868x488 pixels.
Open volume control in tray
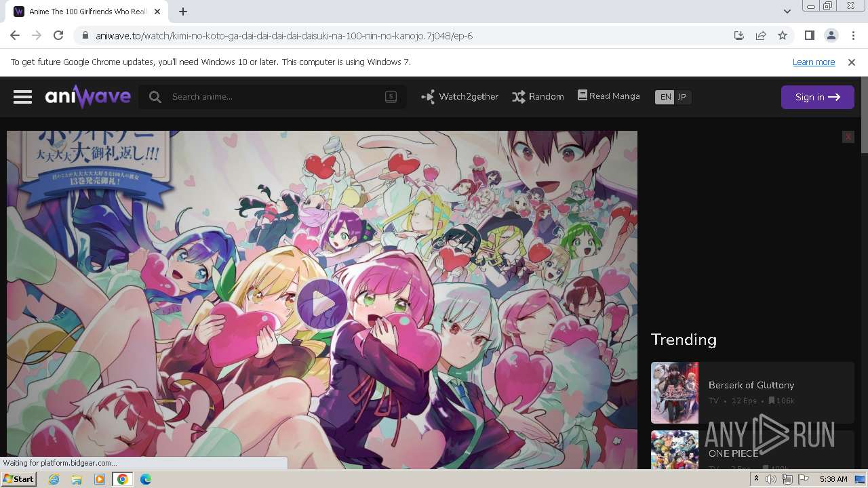(771, 479)
